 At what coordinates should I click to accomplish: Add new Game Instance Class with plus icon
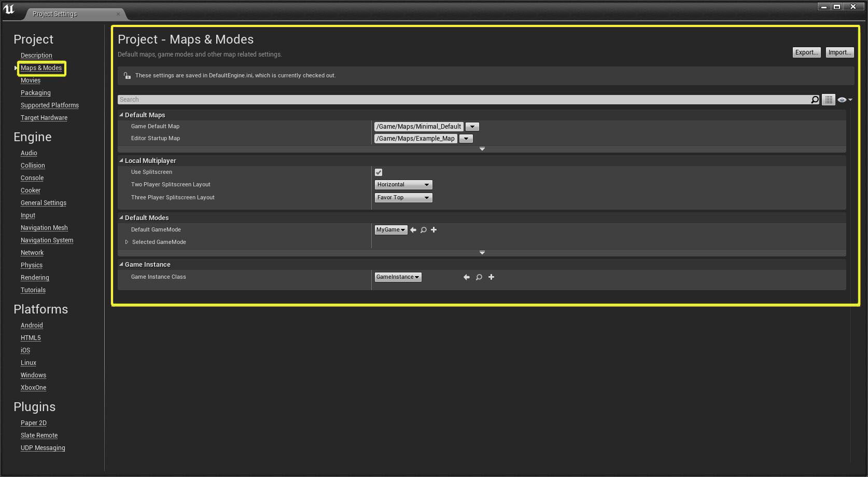(492, 277)
